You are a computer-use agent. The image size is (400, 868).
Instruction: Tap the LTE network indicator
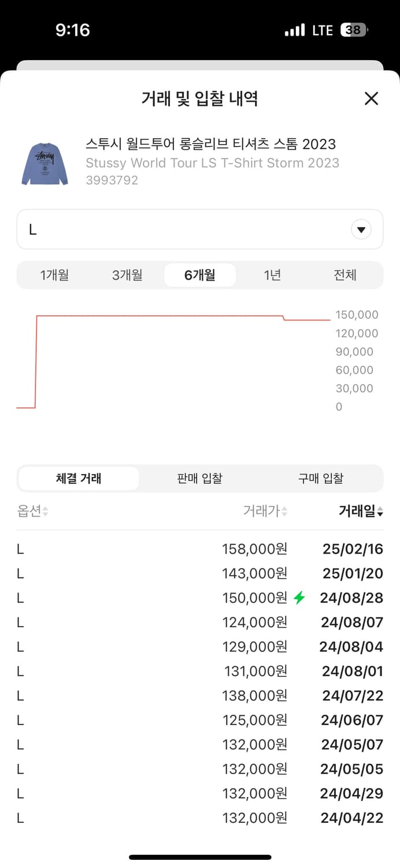pyautogui.click(x=321, y=30)
